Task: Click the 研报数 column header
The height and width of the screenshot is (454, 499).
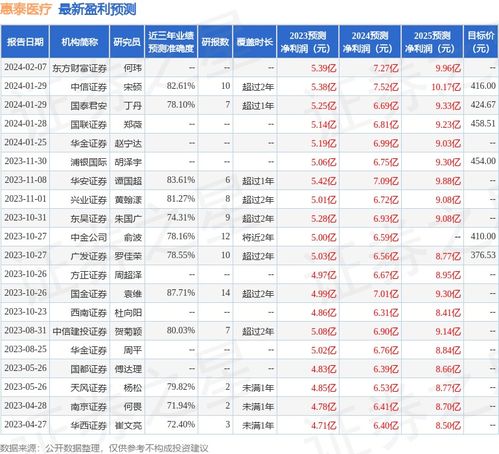Action: [x=215, y=42]
